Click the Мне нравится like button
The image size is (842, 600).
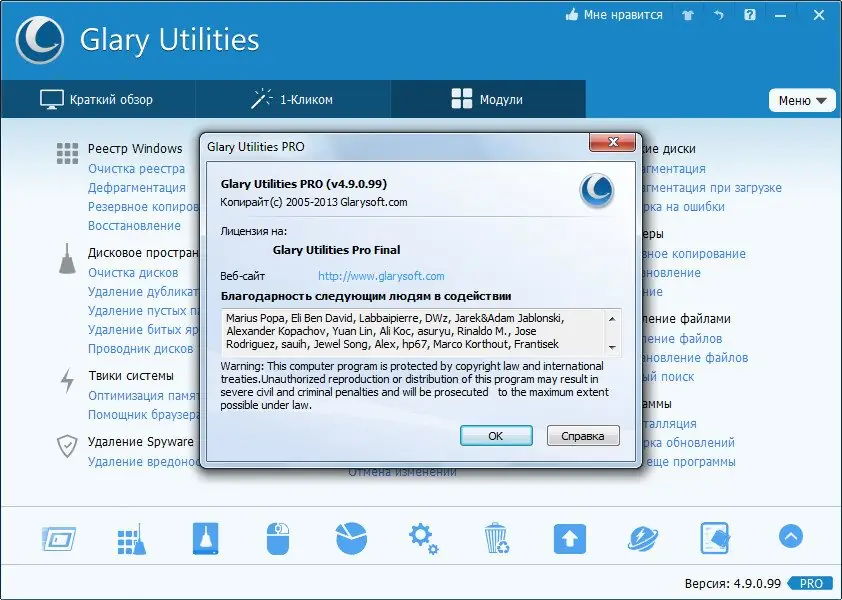[x=613, y=14]
